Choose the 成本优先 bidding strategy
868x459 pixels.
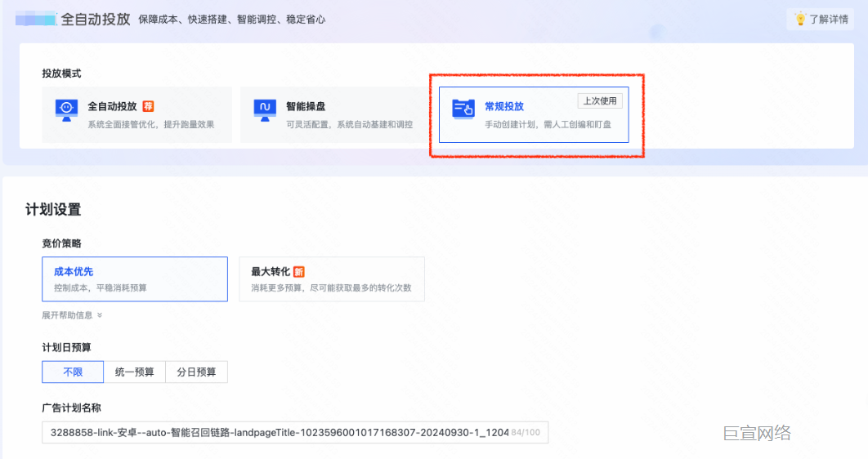click(135, 279)
